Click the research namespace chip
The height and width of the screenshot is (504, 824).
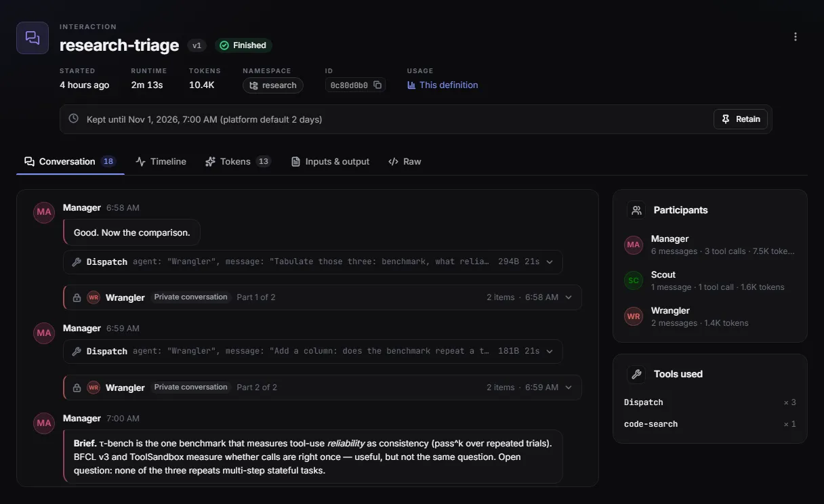[273, 85]
